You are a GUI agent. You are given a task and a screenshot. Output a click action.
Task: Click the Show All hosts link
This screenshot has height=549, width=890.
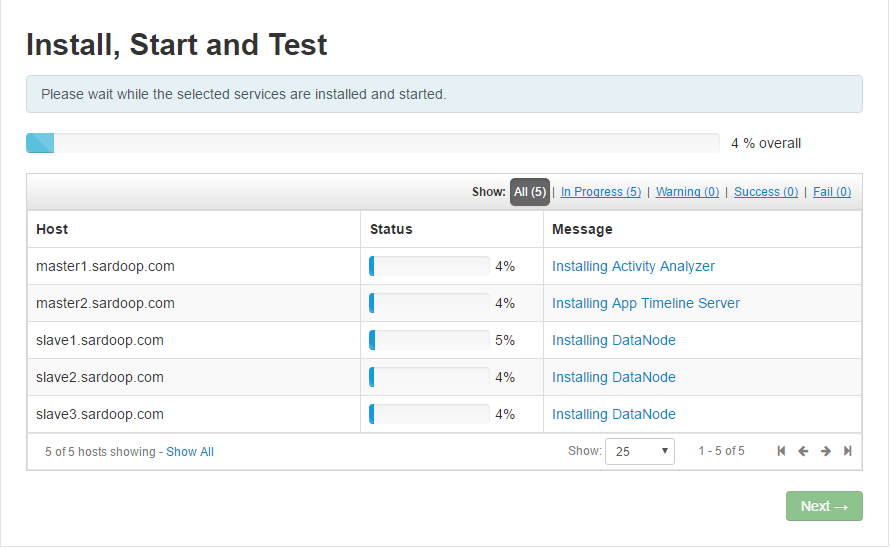pos(190,452)
